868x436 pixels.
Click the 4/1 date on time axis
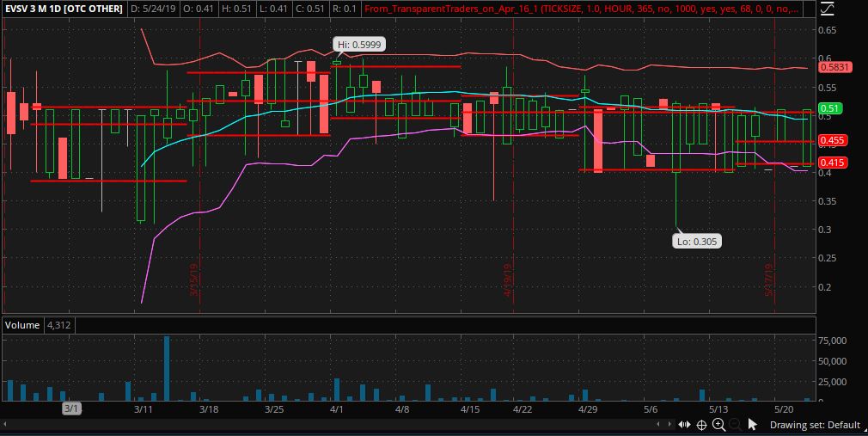point(337,409)
